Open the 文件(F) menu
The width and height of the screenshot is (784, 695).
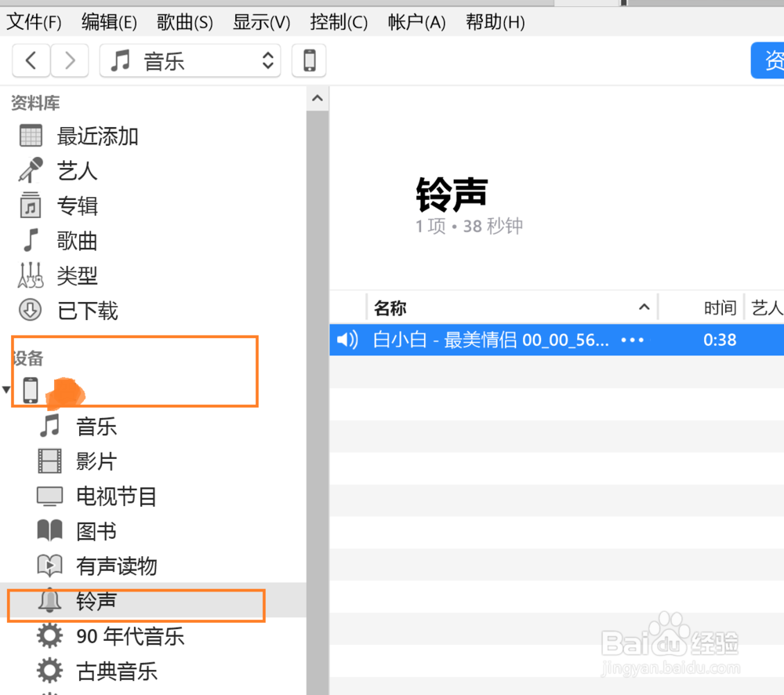coord(34,22)
